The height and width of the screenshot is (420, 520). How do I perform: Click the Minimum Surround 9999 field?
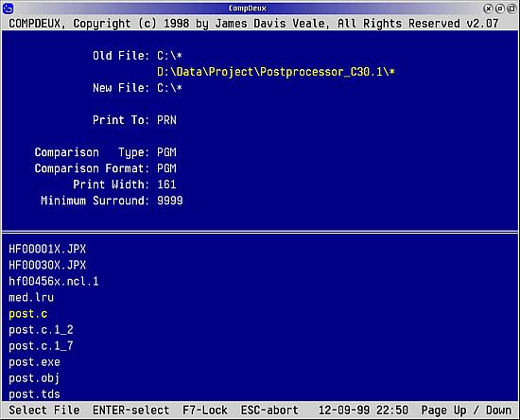click(x=170, y=201)
